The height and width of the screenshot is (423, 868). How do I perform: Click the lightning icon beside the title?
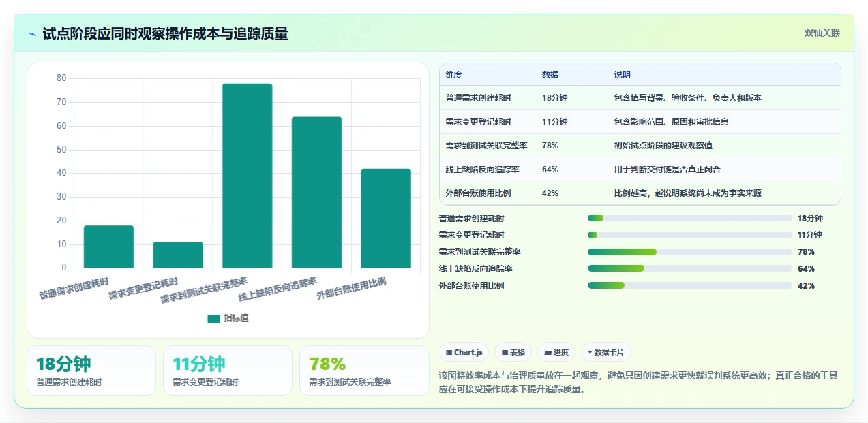pos(32,34)
